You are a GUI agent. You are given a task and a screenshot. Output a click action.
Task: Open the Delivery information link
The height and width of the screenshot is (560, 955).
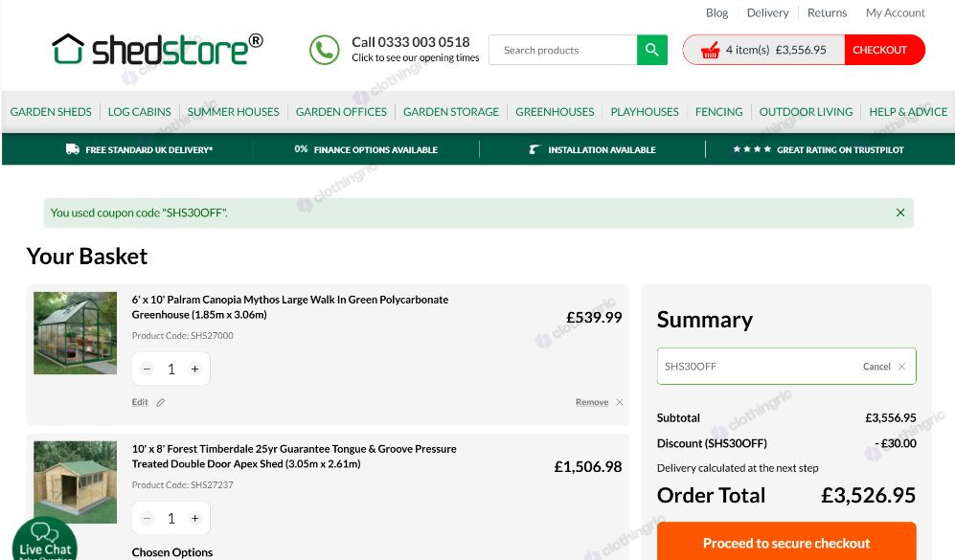pyautogui.click(x=767, y=12)
